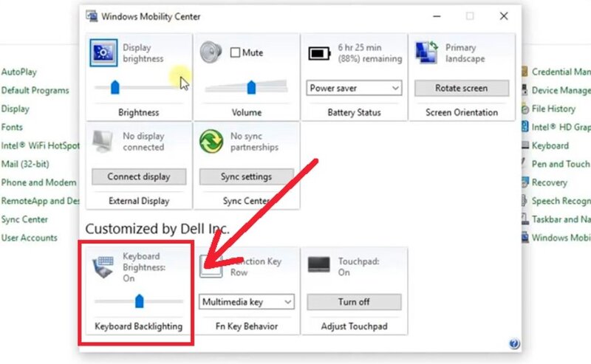
Task: Open the Default Programs control panel link
Action: pos(35,90)
